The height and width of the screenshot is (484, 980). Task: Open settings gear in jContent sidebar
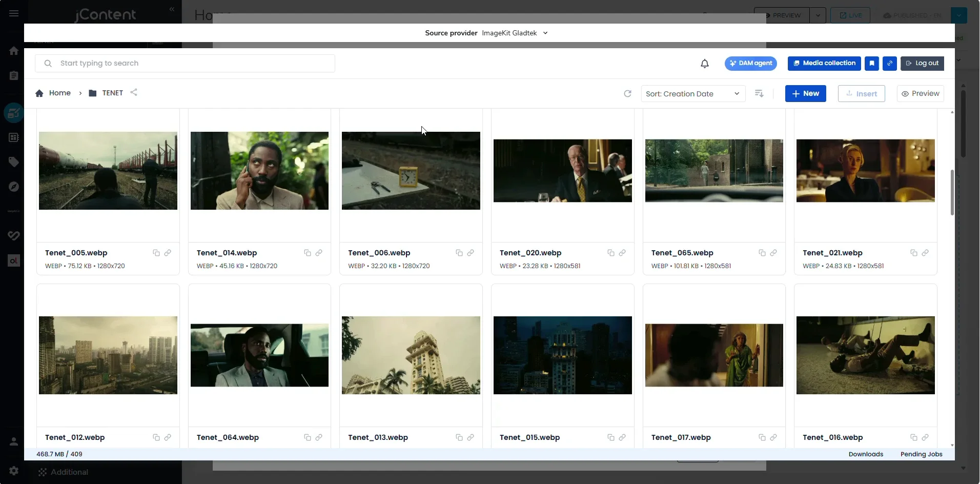click(14, 471)
